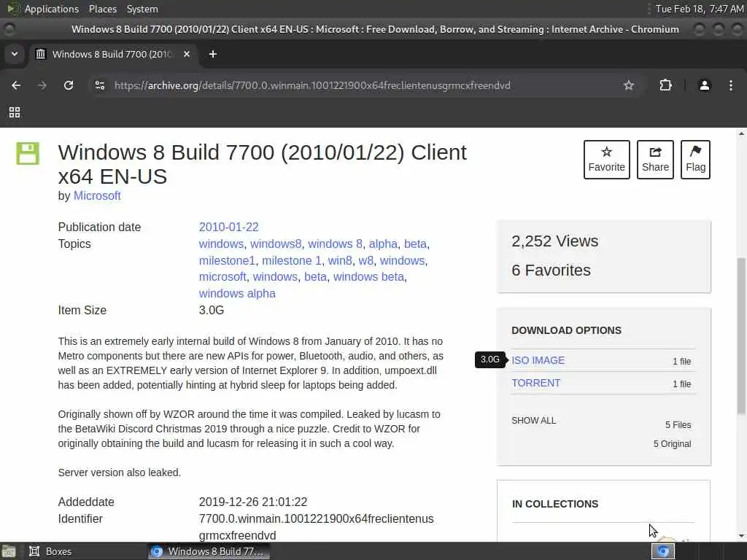This screenshot has width=747, height=560.
Task: Click the green floppy disk software icon
Action: (x=28, y=153)
